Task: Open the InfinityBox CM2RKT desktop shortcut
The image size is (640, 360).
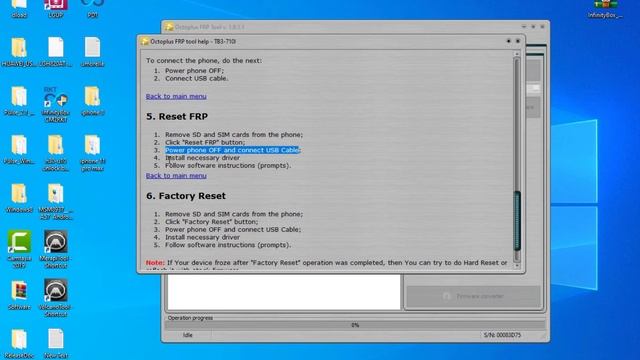Action: [x=56, y=104]
